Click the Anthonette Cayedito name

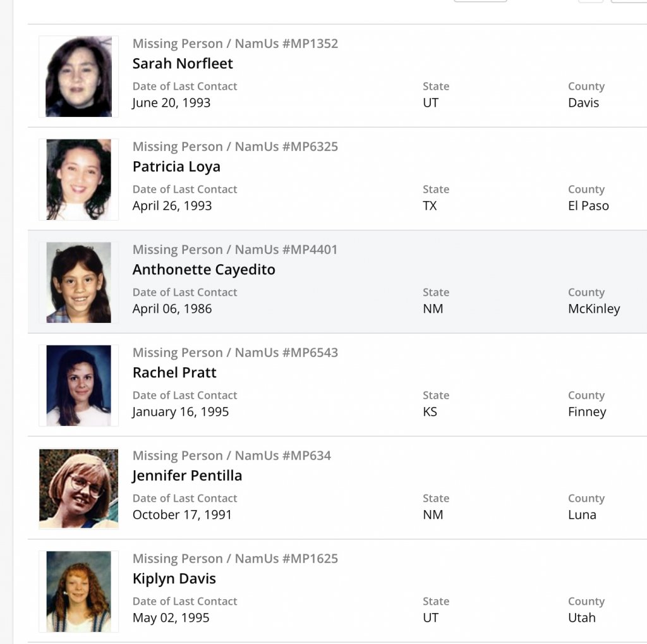(203, 269)
